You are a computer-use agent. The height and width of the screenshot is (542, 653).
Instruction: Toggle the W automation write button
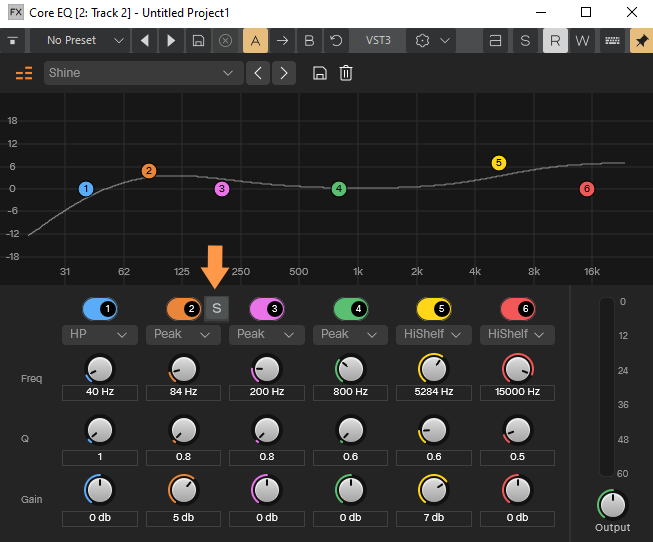582,40
